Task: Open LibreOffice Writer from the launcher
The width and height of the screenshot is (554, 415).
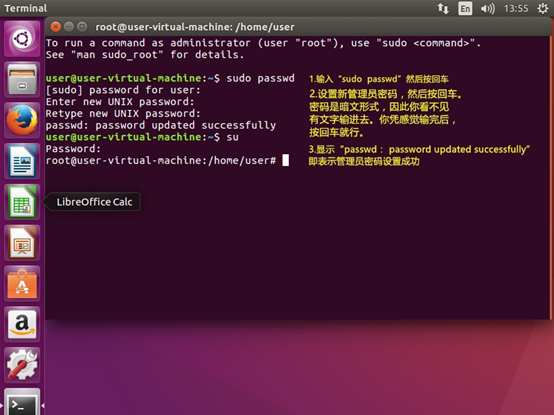Action: (x=22, y=161)
